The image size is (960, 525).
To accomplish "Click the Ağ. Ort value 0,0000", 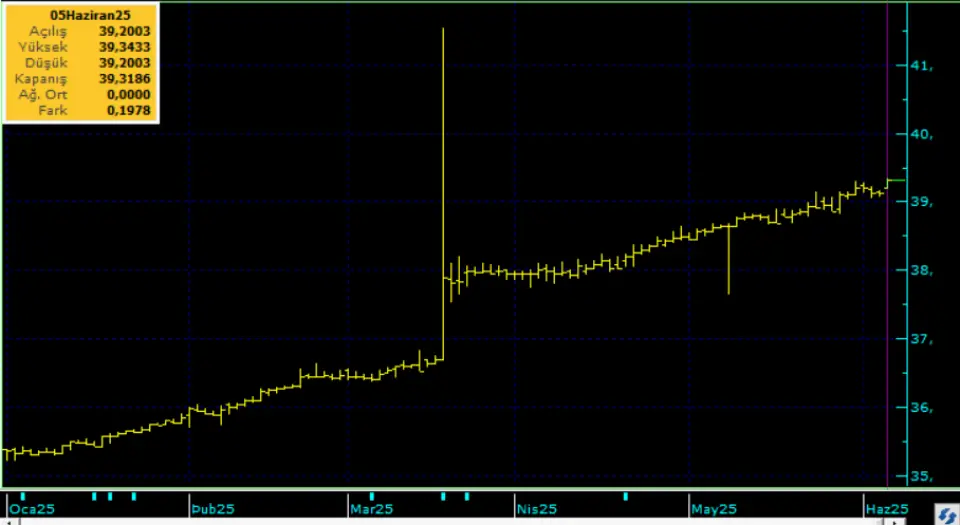I will click(128, 95).
